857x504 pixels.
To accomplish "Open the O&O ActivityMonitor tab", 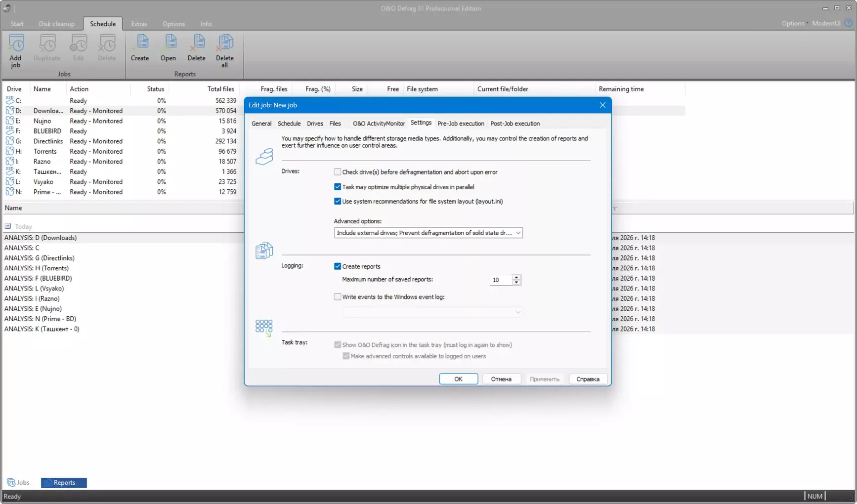I will point(379,124).
